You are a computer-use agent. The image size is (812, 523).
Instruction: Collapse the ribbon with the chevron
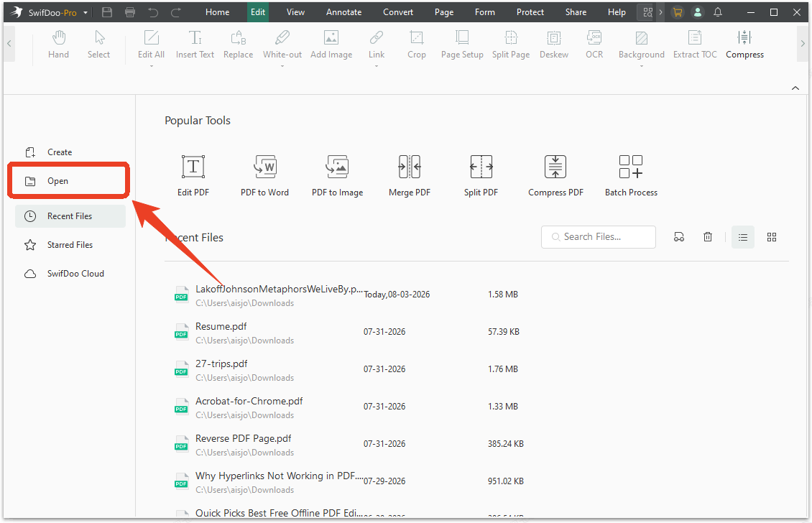795,88
